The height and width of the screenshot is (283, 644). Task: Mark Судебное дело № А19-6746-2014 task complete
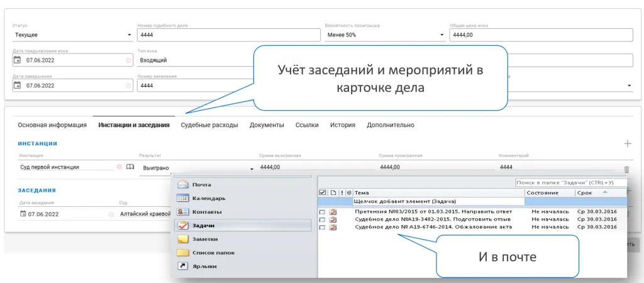(323, 227)
